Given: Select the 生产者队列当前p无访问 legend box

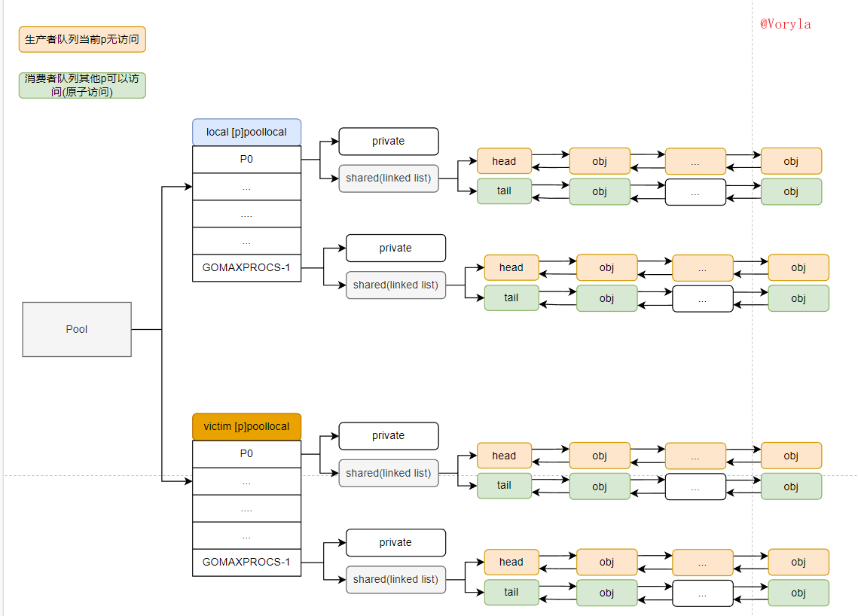Looking at the screenshot, I should 81,39.
